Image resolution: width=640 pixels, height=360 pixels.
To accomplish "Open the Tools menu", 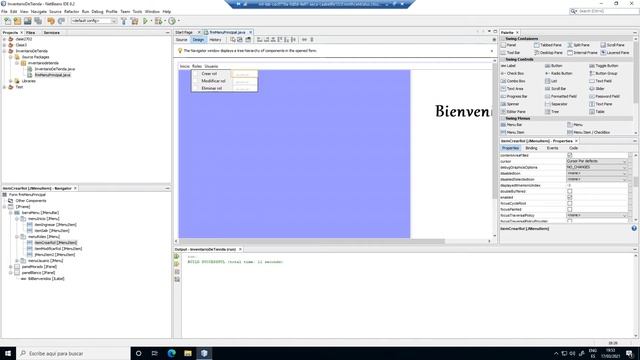I will pos(137,11).
